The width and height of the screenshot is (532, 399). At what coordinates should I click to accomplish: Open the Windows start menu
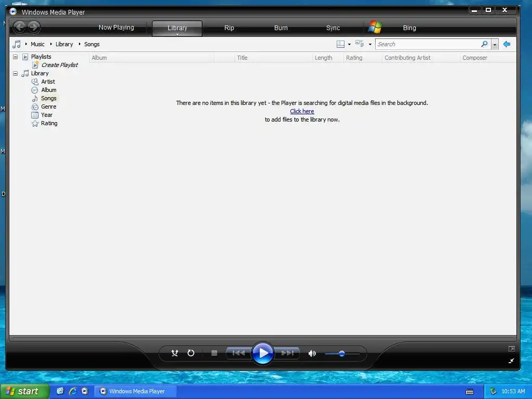pos(25,391)
